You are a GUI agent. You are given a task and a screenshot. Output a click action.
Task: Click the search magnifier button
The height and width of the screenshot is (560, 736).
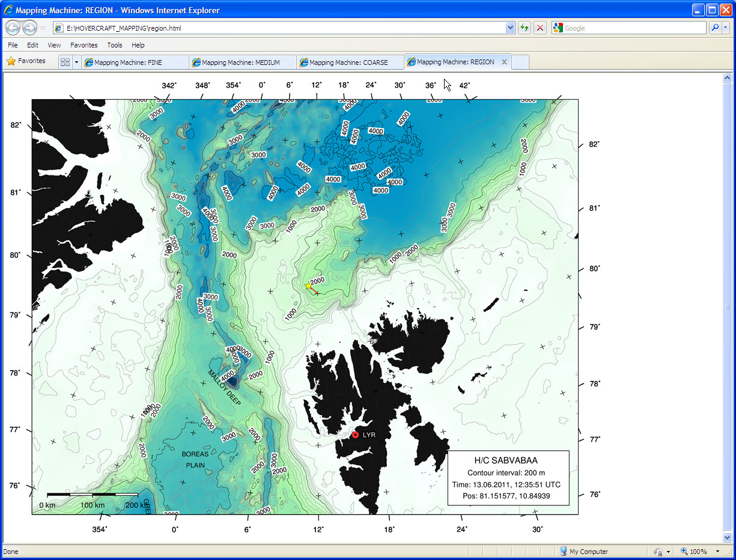pos(715,28)
